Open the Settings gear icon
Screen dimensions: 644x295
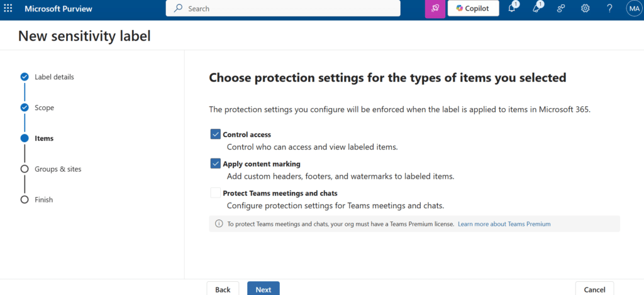[585, 8]
